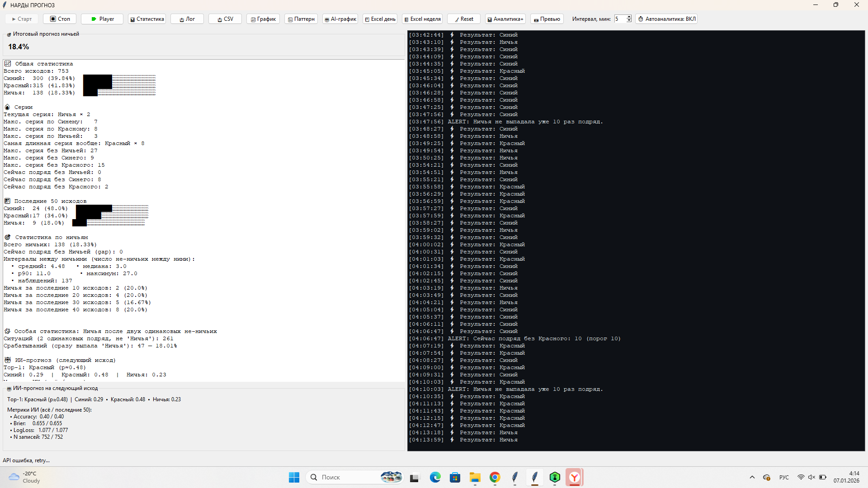Export the Excel неделя report

(422, 19)
